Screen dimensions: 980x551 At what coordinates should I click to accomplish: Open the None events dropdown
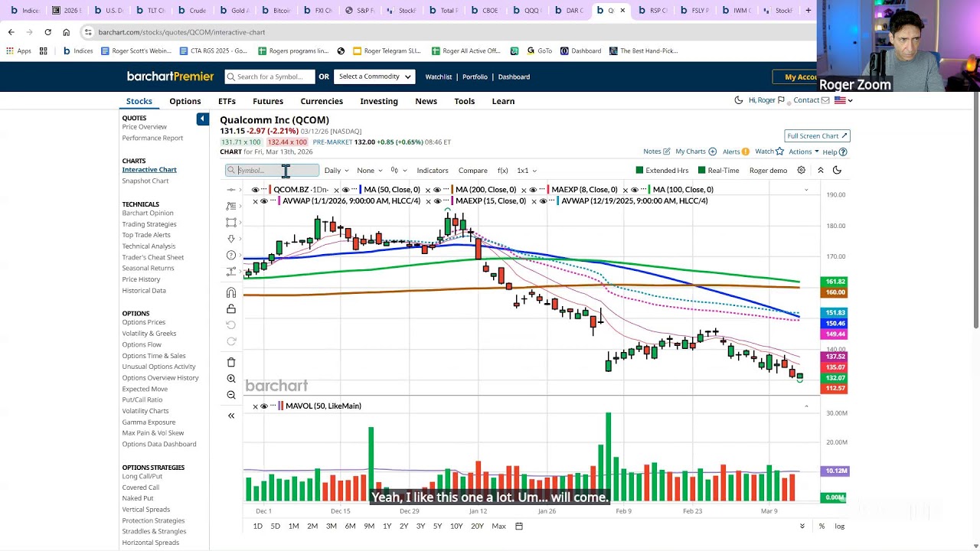(370, 170)
